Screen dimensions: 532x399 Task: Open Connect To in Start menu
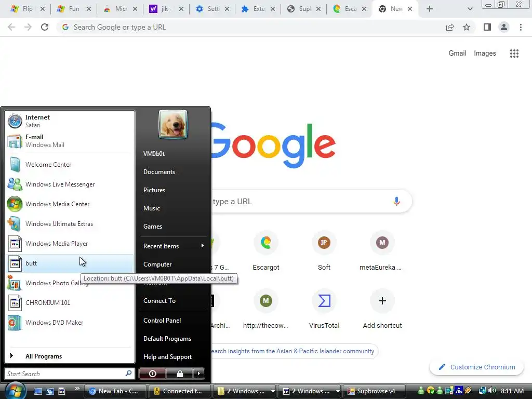point(159,301)
